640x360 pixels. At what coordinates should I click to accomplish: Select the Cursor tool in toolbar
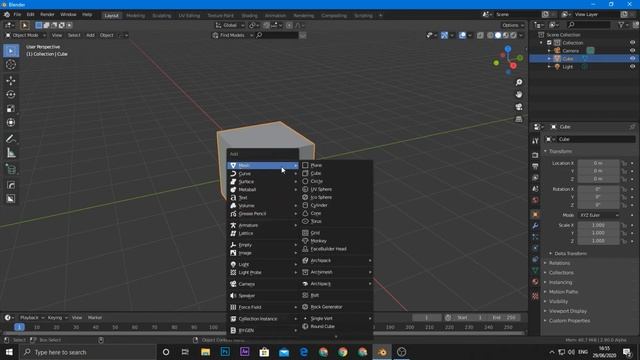11,64
